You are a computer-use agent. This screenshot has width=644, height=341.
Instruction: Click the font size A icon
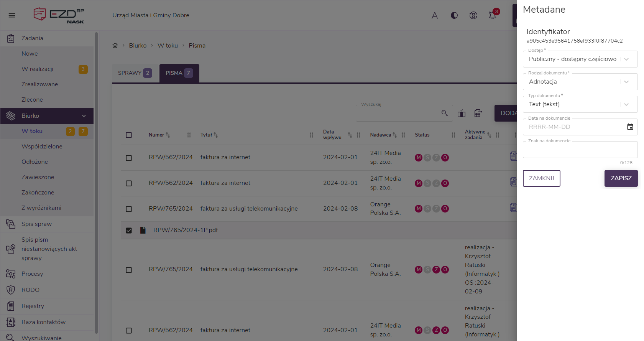tap(435, 15)
